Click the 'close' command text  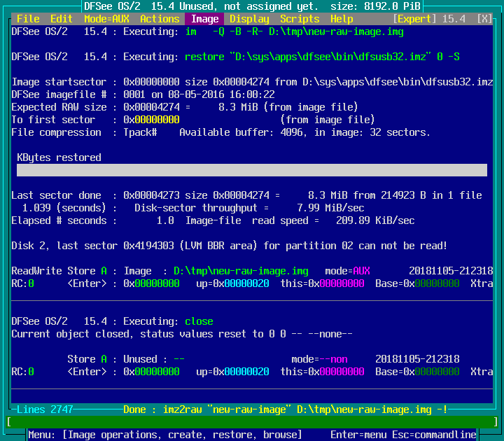[199, 321]
